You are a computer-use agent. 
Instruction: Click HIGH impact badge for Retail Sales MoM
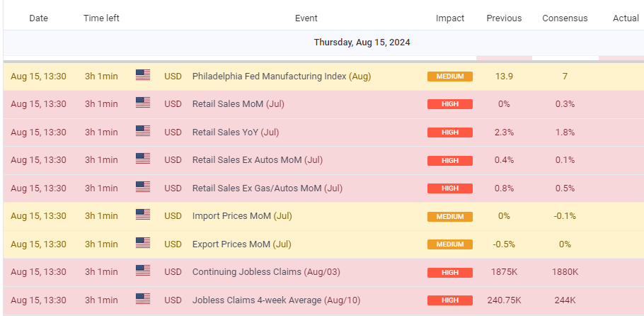pyautogui.click(x=449, y=104)
